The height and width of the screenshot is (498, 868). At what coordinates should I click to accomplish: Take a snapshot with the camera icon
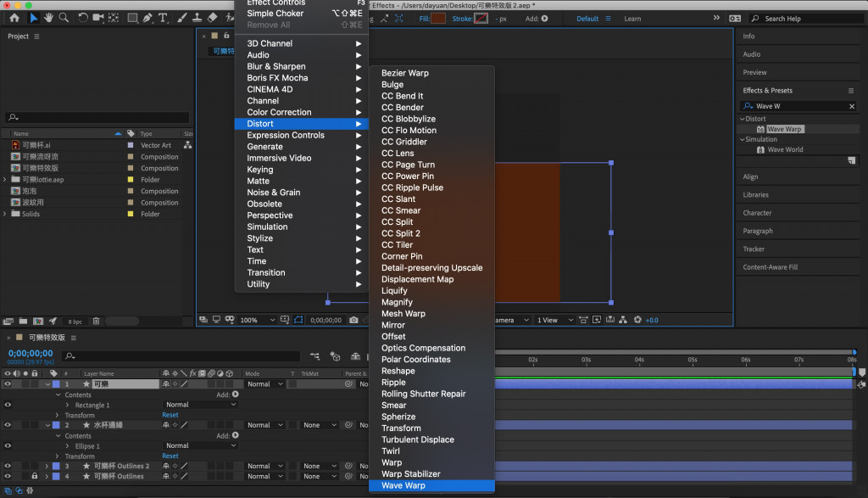[353, 320]
